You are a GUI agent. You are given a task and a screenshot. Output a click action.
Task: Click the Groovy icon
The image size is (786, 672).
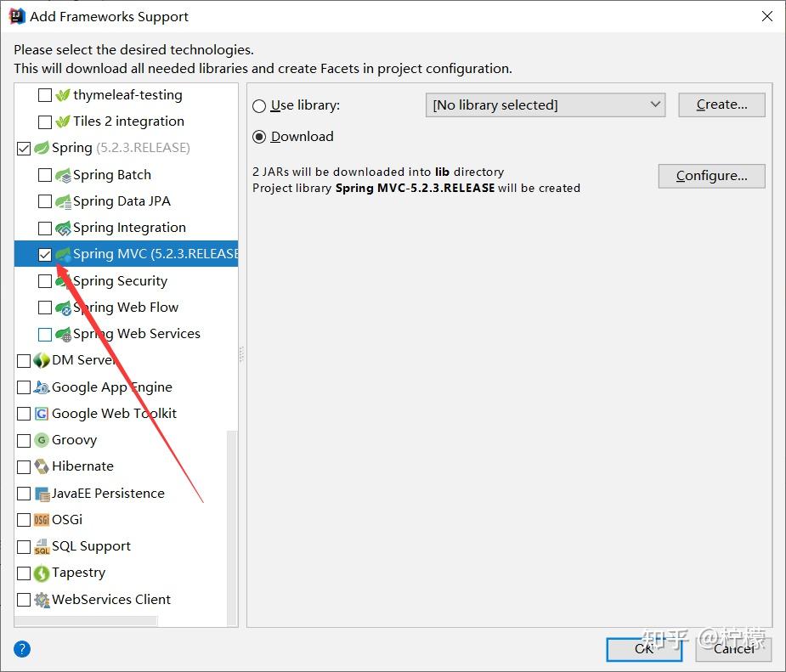pyautogui.click(x=42, y=440)
